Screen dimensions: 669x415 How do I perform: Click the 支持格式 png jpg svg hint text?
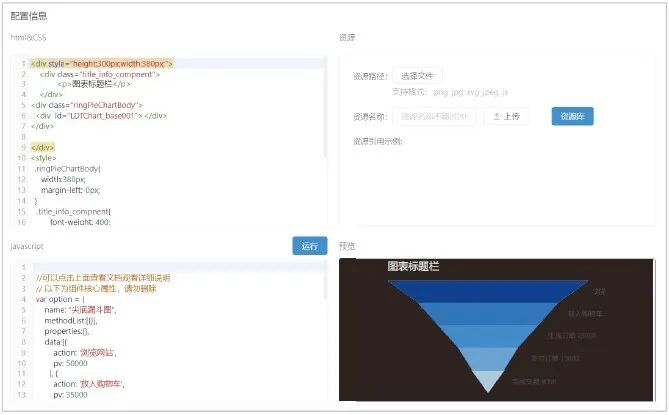click(450, 92)
